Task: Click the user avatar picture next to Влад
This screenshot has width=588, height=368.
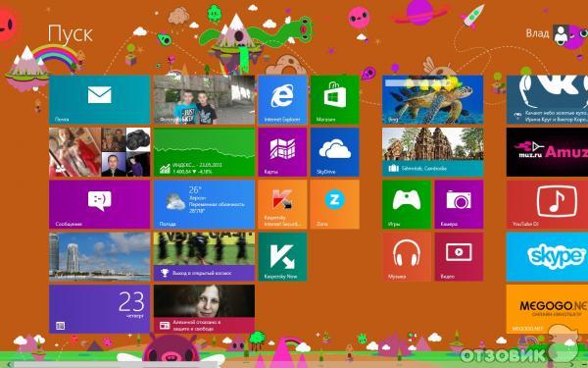Action: pyautogui.click(x=561, y=34)
